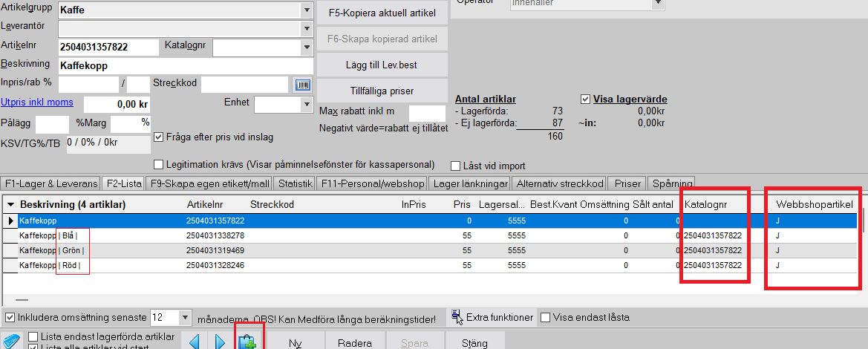868x349 pixels.
Task: Go to previous article with left arrow
Action: pyautogui.click(x=194, y=342)
